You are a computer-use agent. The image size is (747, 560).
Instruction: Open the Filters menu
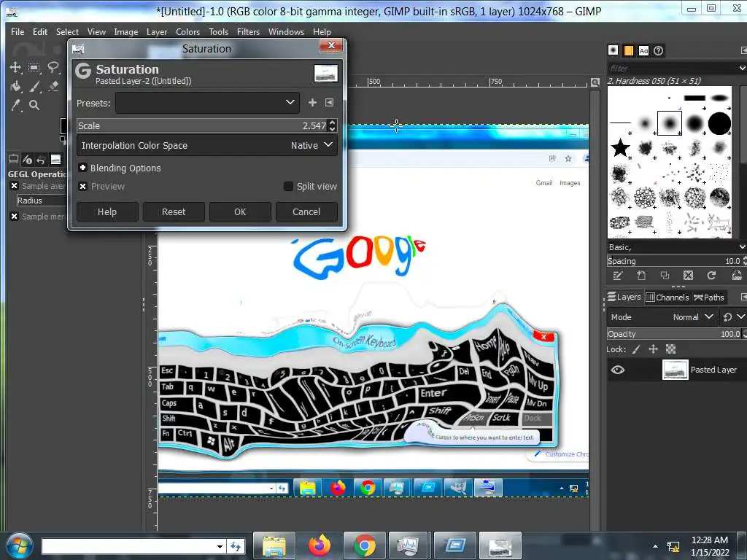pyautogui.click(x=248, y=31)
